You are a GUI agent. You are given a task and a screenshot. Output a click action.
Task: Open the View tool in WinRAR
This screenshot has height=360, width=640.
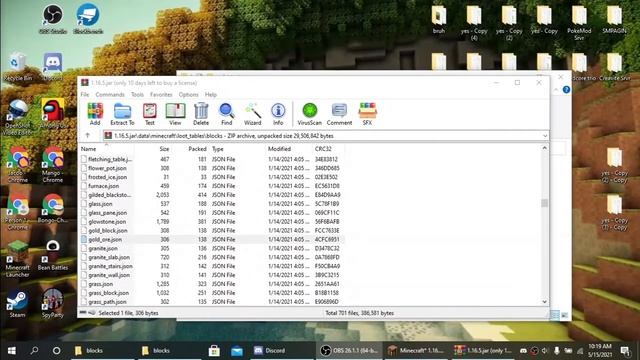point(175,114)
